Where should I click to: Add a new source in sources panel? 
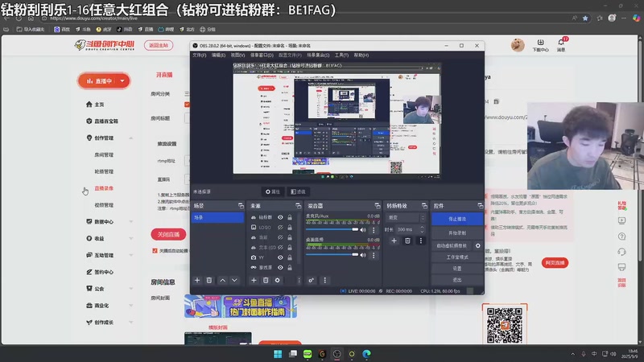point(254,280)
